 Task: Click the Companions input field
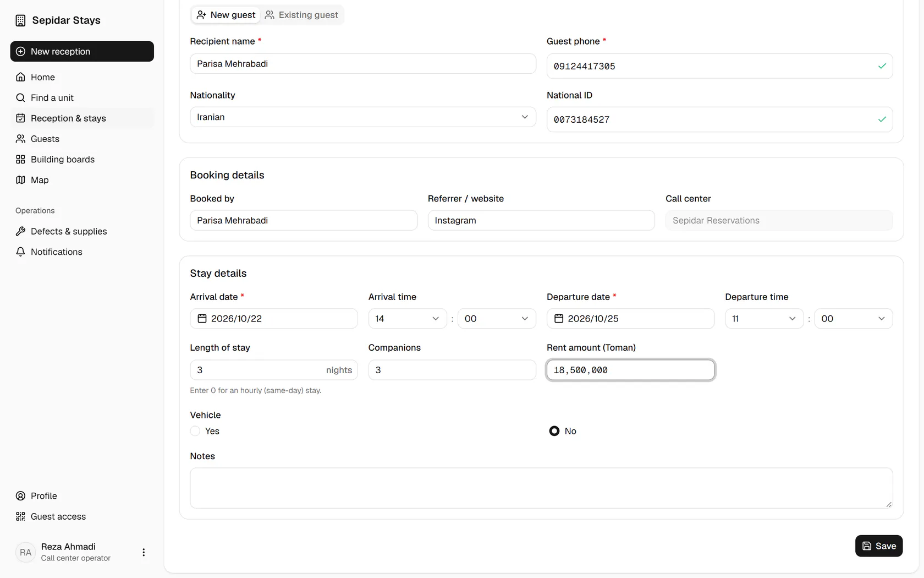tap(452, 370)
